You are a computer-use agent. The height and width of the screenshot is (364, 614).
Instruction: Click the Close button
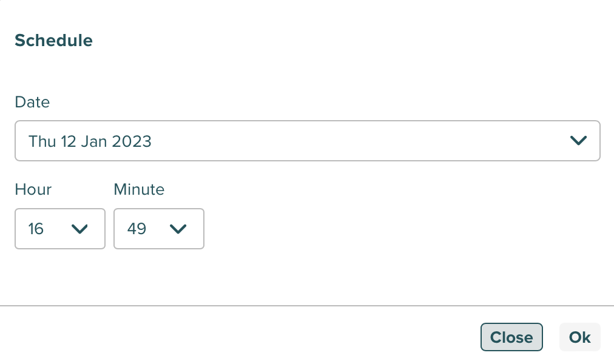[x=511, y=337]
